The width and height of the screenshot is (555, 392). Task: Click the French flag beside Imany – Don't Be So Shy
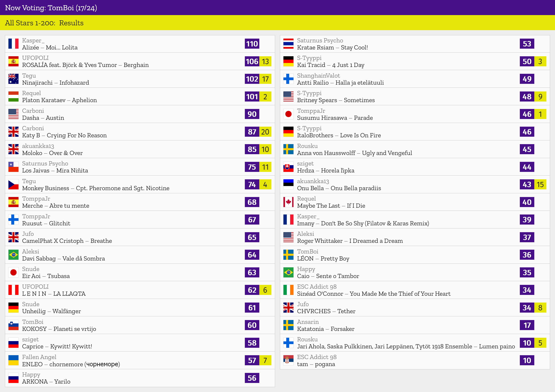288,220
